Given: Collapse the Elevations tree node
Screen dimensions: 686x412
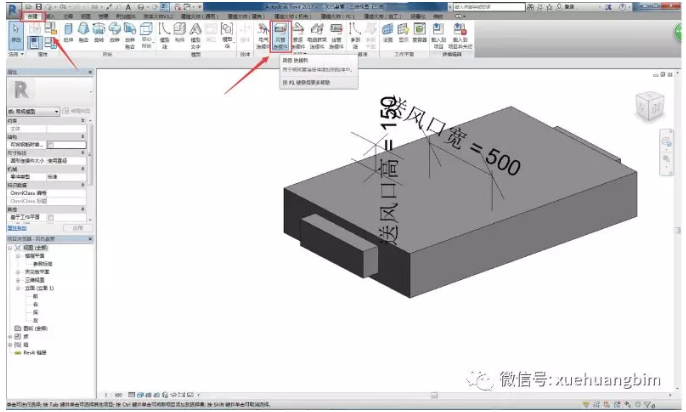Looking at the screenshot, I should (x=18, y=288).
